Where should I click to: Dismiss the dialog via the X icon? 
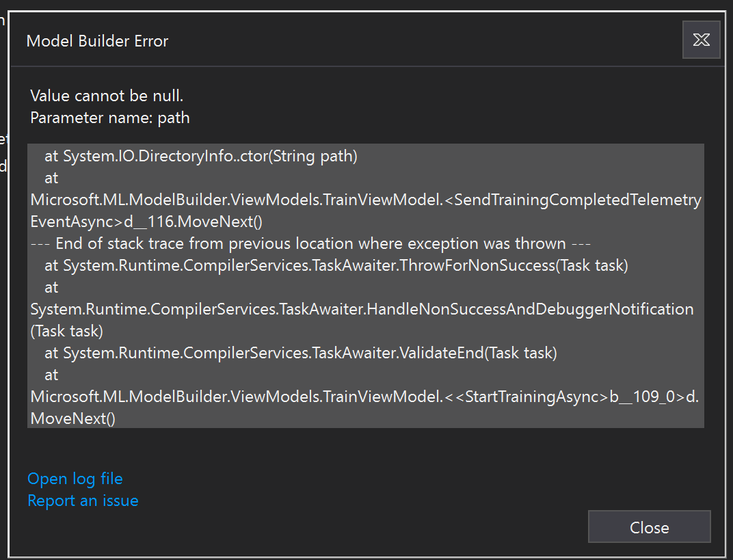701,40
